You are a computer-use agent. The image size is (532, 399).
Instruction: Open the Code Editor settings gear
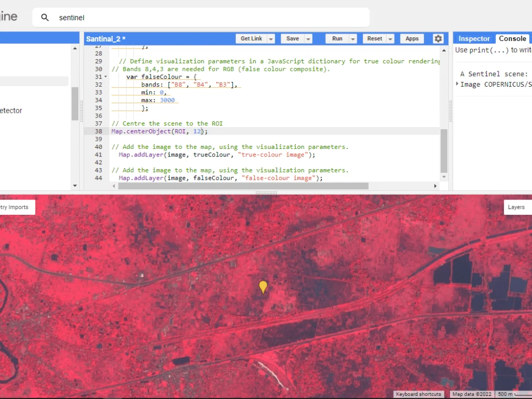[x=438, y=38]
